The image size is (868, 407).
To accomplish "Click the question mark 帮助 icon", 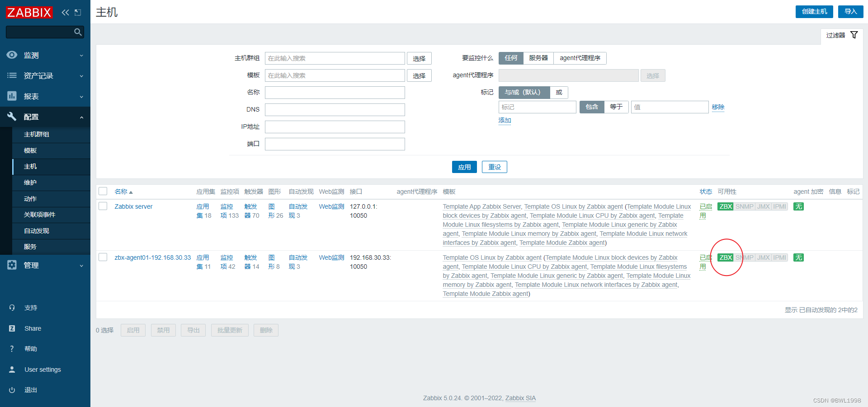I will point(12,349).
